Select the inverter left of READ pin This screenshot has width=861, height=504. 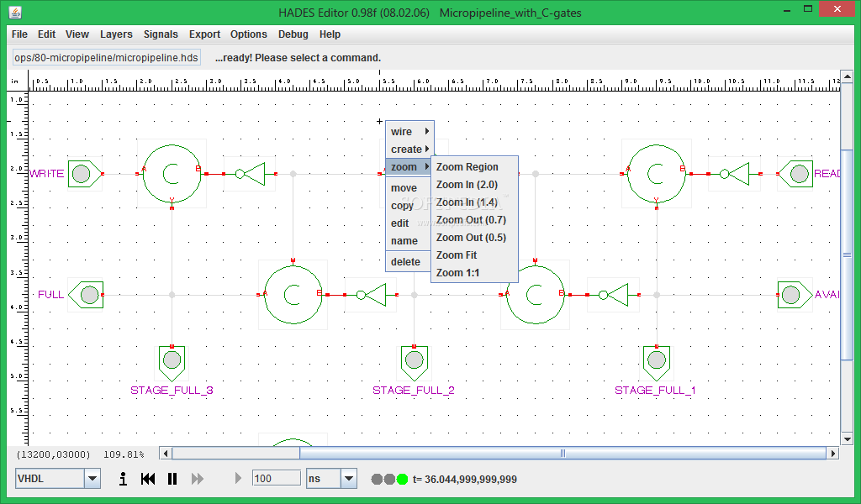[x=734, y=174]
